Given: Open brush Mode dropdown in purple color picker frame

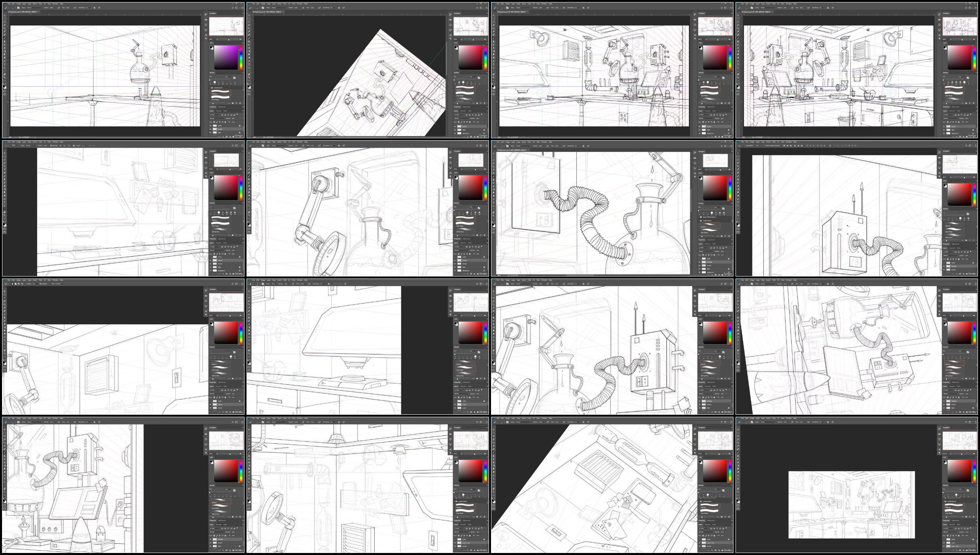Looking at the screenshot, I should 34,8.
